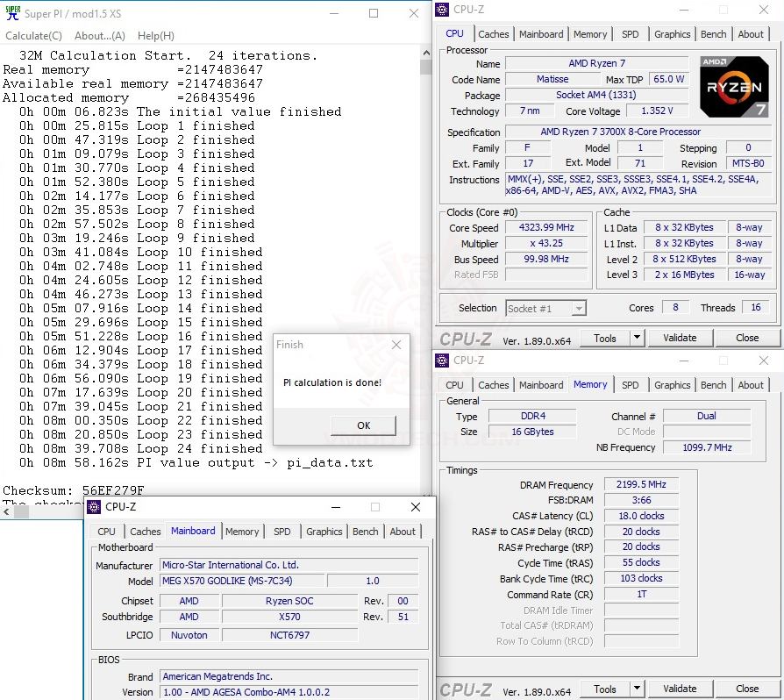Image resolution: width=784 pixels, height=700 pixels.
Task: Open the Calculate(C) menu in Super PI
Action: (x=33, y=36)
